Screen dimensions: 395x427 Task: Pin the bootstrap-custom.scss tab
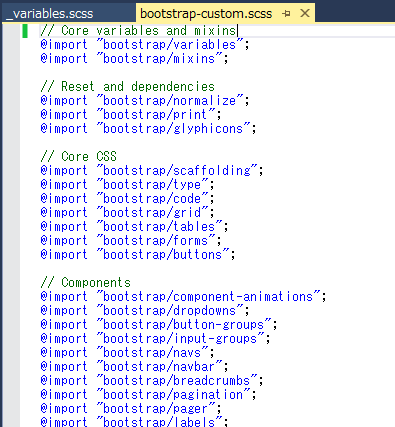tap(286, 14)
